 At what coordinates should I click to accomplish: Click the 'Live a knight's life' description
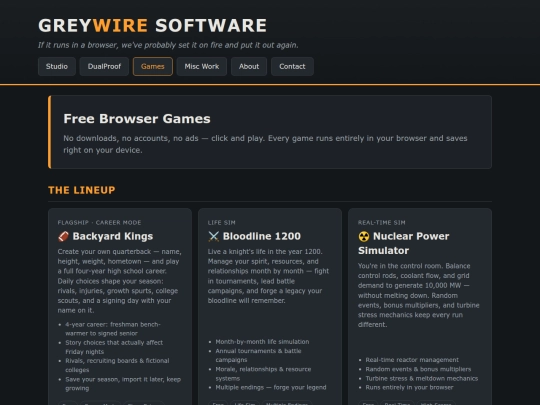268,276
